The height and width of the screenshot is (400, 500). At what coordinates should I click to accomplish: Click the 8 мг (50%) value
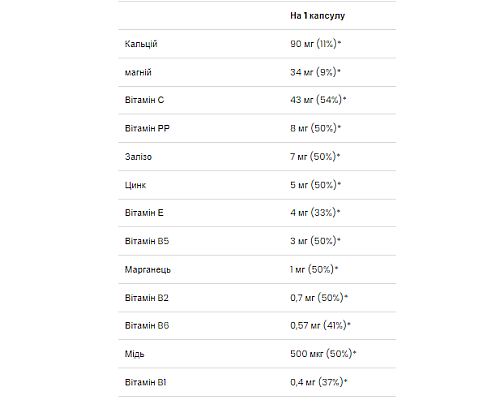click(x=316, y=128)
